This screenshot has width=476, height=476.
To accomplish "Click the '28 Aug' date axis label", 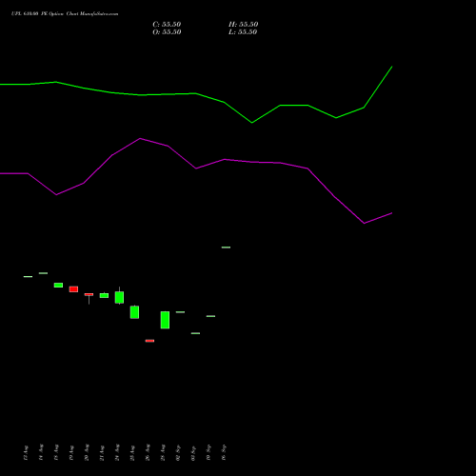I will point(163,452).
